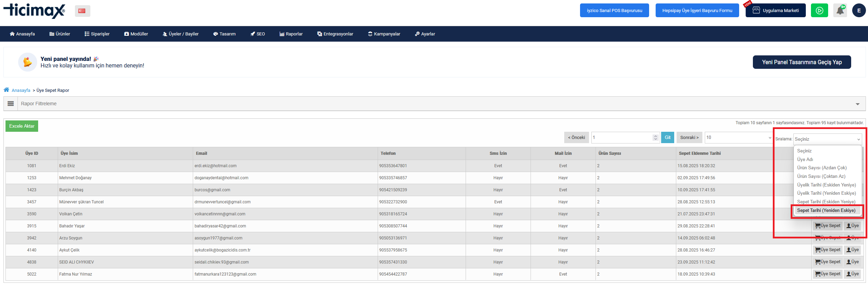The width and height of the screenshot is (868, 300).
Task: Click the green play video icon
Action: (x=819, y=11)
